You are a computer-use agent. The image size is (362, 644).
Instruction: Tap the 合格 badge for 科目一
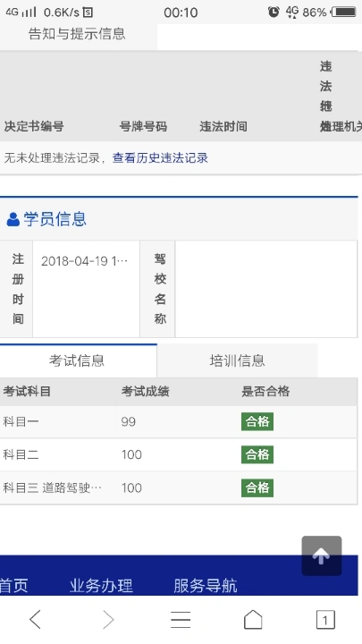coord(257,422)
